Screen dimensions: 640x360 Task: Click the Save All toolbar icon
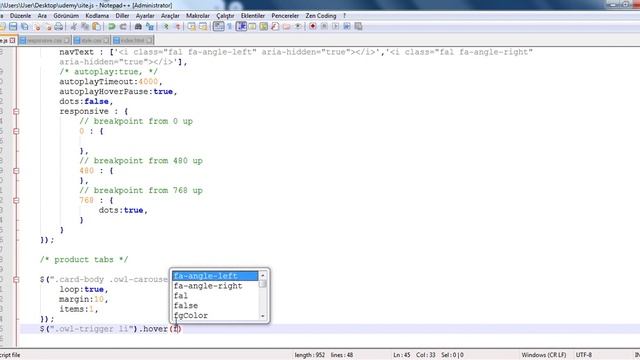click(x=24, y=27)
